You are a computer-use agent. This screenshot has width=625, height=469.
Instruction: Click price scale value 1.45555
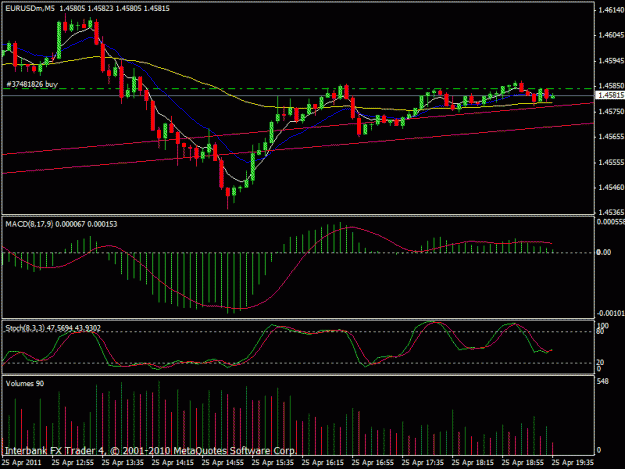coord(611,162)
